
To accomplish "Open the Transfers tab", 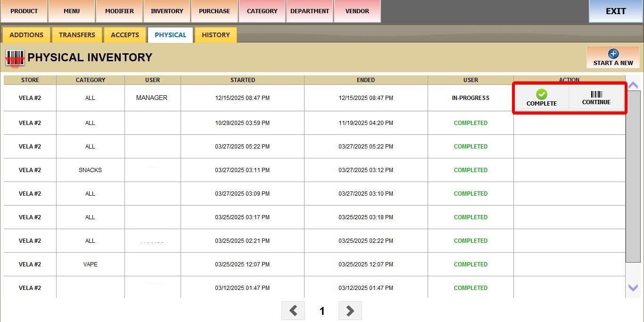I will [x=77, y=35].
